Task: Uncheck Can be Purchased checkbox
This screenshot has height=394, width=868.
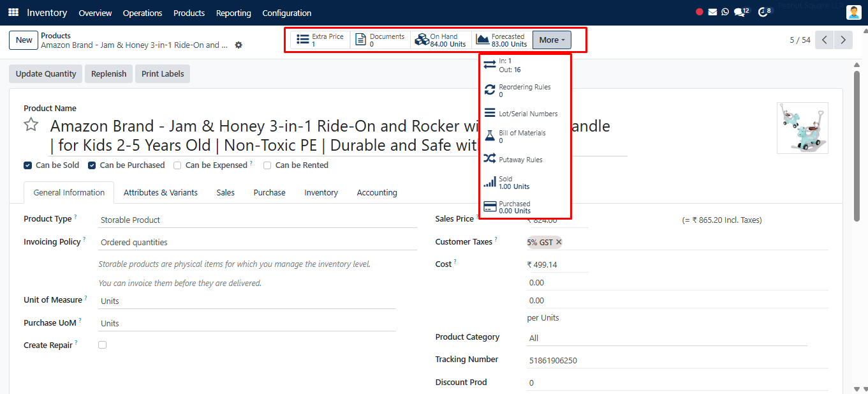Action: pos(92,165)
